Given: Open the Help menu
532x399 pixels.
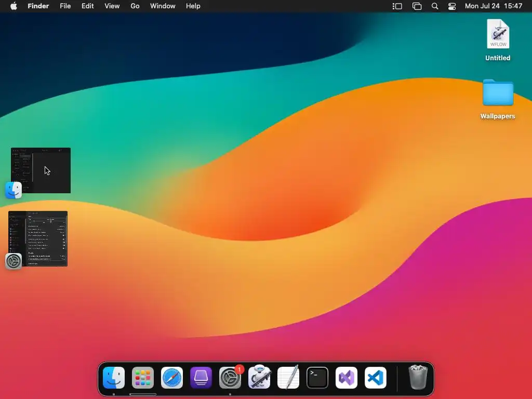Looking at the screenshot, I should (x=193, y=6).
